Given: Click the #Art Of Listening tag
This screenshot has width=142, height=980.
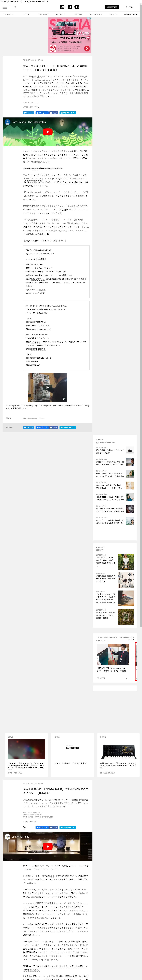Looking at the screenshot, I should pos(30,418).
